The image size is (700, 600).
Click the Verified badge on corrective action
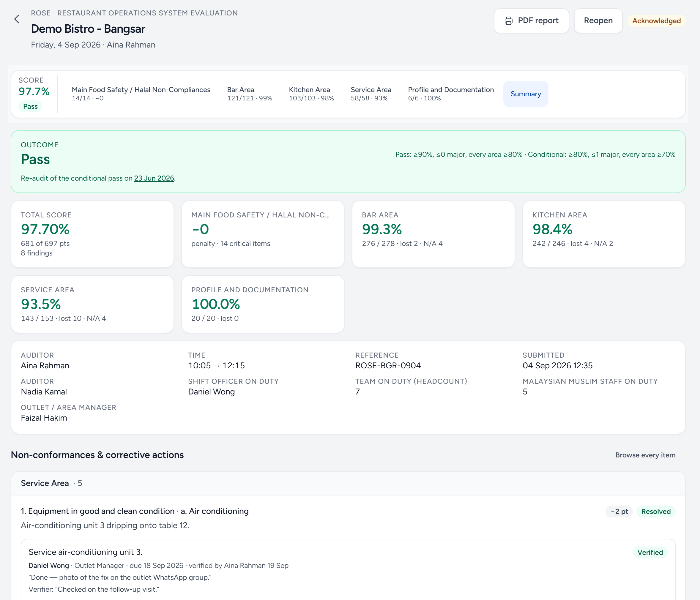tap(650, 552)
